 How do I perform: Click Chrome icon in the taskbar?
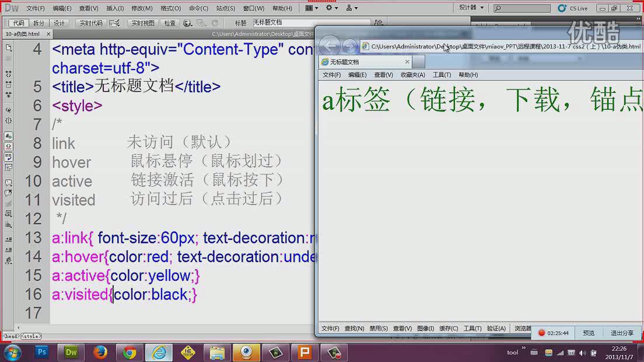click(x=129, y=352)
